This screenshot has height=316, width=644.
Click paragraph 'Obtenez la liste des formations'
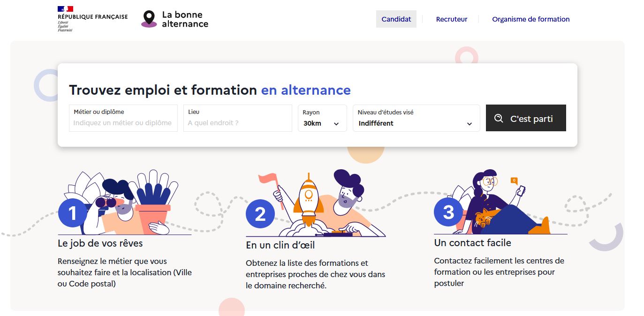coord(316,274)
